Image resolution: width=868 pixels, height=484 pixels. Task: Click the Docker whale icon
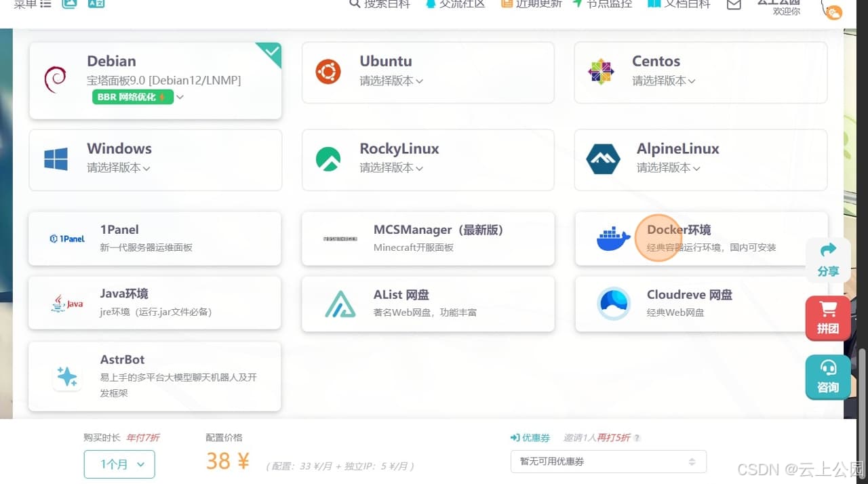[613, 239]
